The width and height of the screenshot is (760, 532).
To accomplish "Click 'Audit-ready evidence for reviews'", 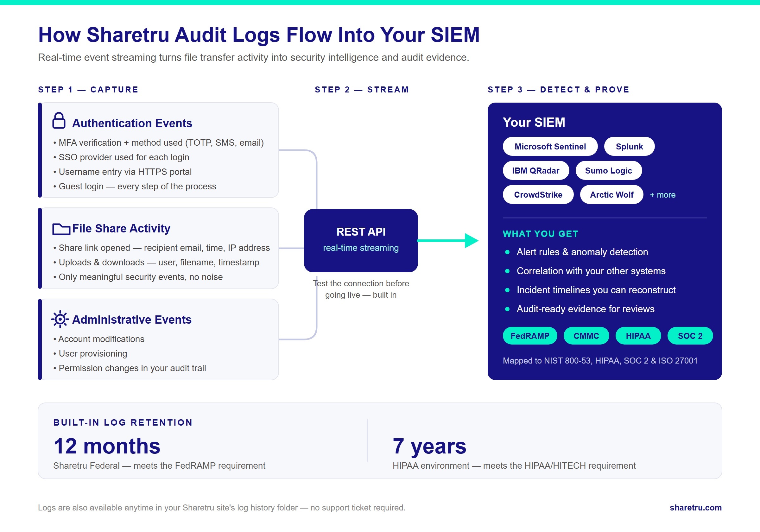I will 586,309.
